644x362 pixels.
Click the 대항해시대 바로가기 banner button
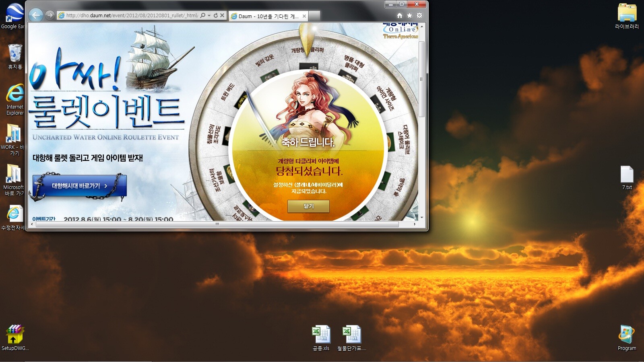[x=80, y=186]
